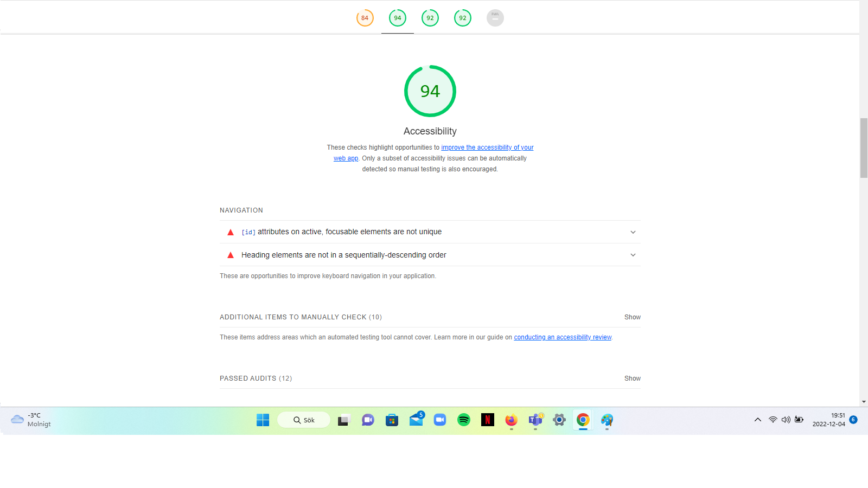Image resolution: width=868 pixels, height=488 pixels.
Task: Open Mail showing 5 notifications
Action: [416, 420]
